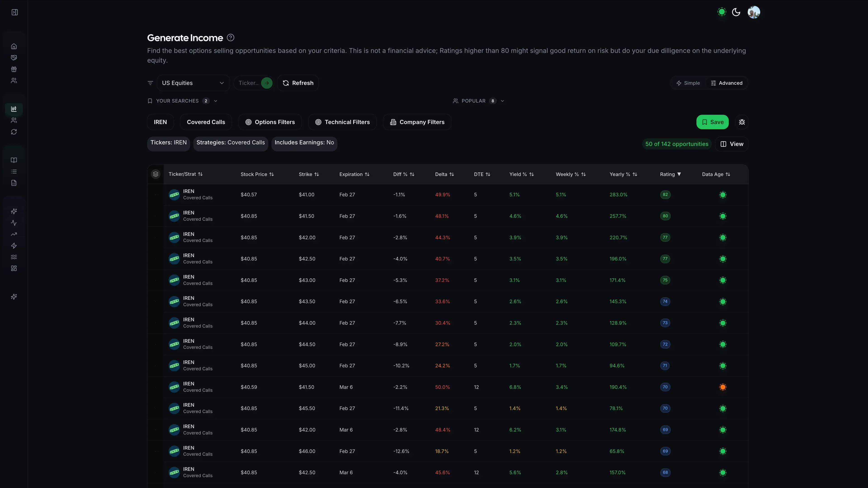The image size is (868, 488).
Task: Click the 50.0% delta value
Action: [x=442, y=387]
